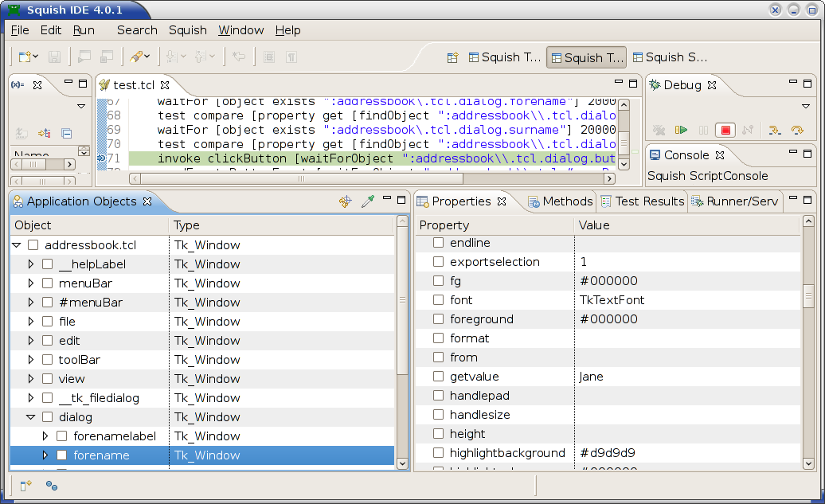
Task: Refresh the Application Objects tree
Action: pos(345,201)
